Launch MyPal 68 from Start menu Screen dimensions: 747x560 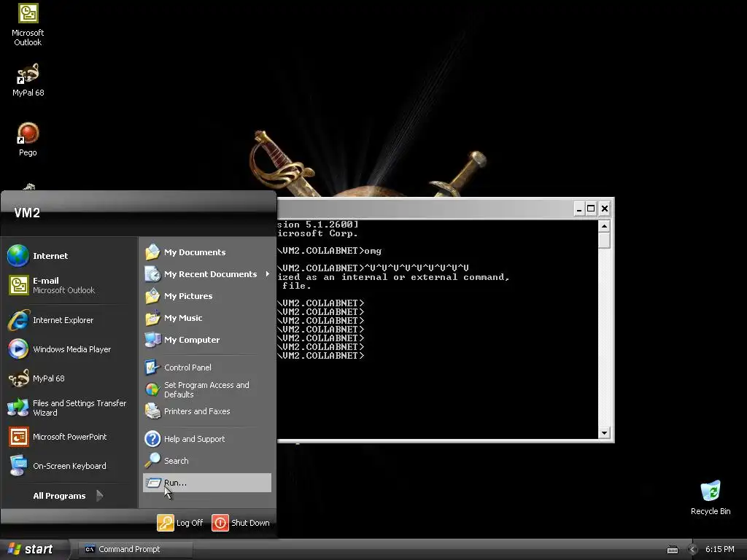[x=69, y=378]
